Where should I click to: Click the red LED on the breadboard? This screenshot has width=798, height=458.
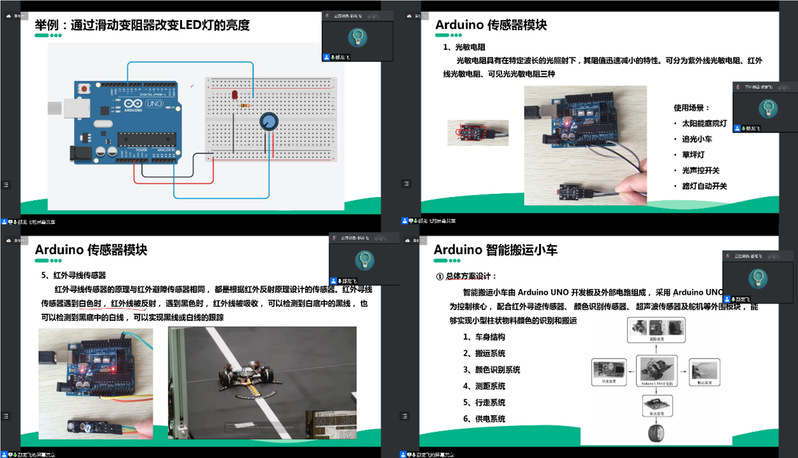point(235,95)
